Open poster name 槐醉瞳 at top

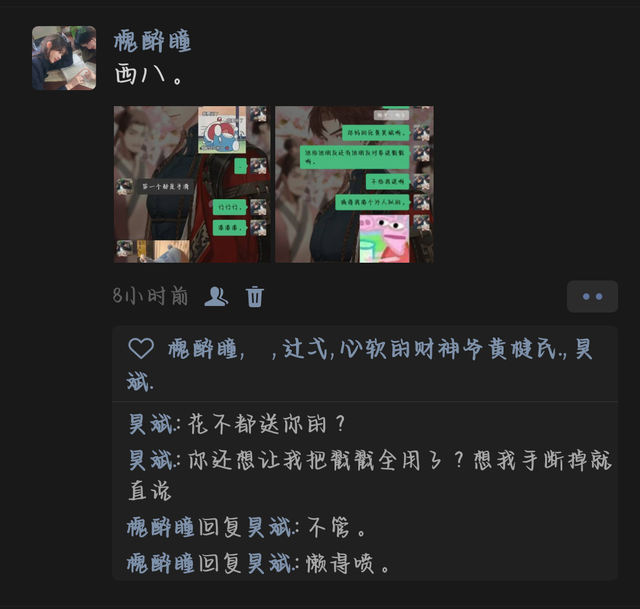tap(153, 42)
